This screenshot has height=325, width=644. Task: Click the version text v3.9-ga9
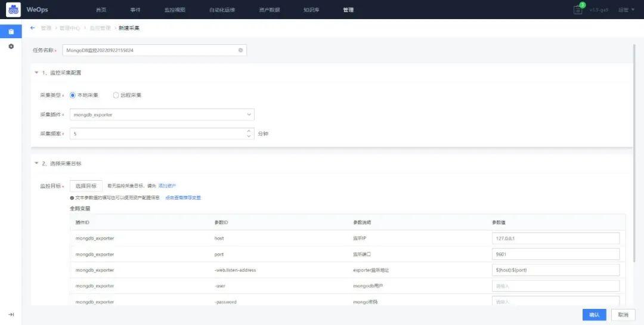tap(599, 10)
